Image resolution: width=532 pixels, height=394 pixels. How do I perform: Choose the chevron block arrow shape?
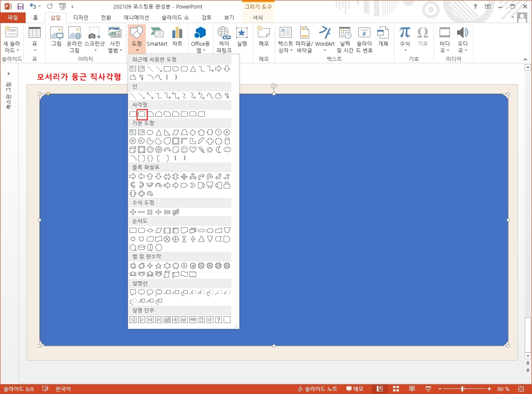(x=193, y=185)
